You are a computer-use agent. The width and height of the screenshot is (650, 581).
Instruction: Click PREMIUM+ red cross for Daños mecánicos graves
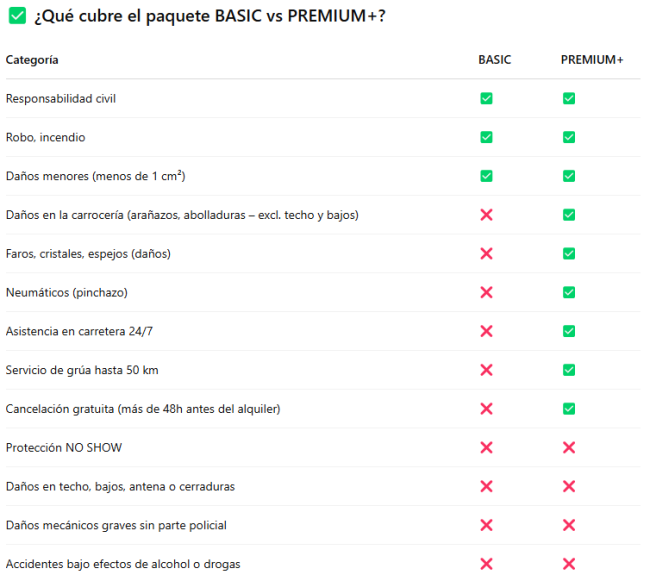569,525
